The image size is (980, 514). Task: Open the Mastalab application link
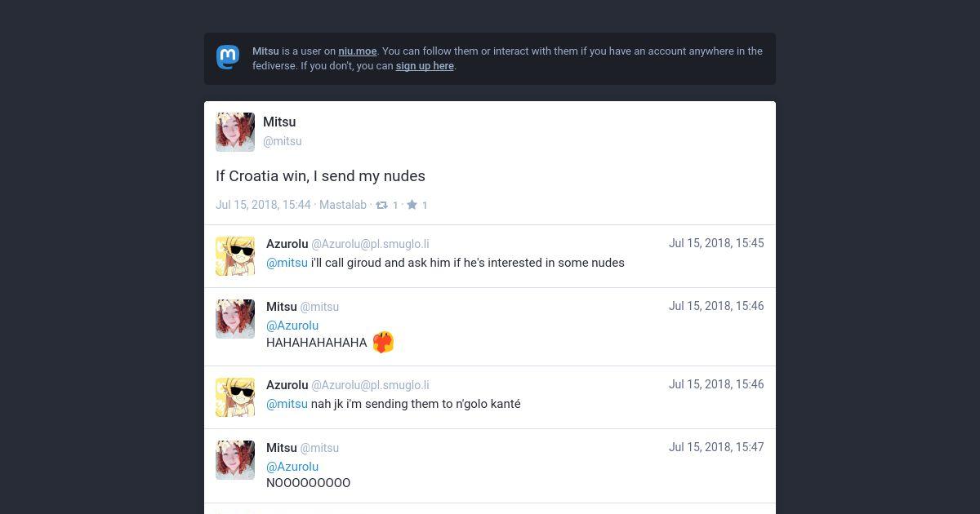[x=343, y=205]
